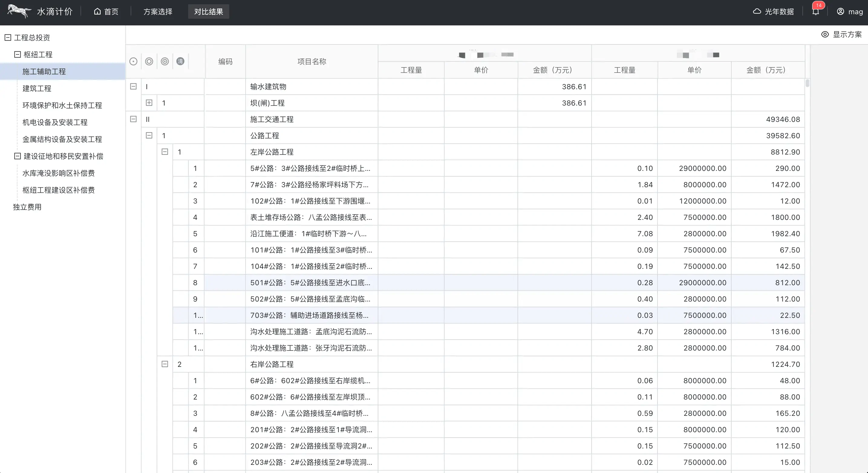The width and height of the screenshot is (868, 473).
Task: Open the notification bell with badge 14
Action: [815, 12]
